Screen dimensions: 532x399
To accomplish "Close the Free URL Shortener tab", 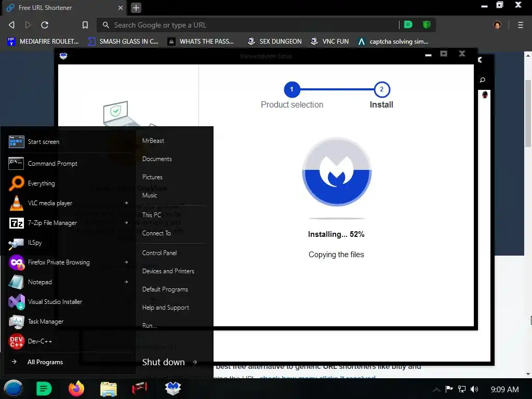I will click(x=121, y=7).
